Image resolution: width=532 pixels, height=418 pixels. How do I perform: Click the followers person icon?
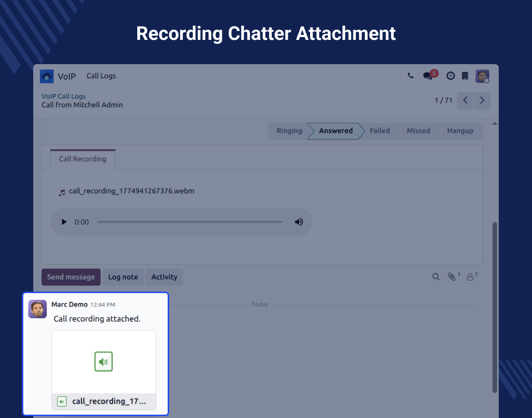pyautogui.click(x=470, y=277)
